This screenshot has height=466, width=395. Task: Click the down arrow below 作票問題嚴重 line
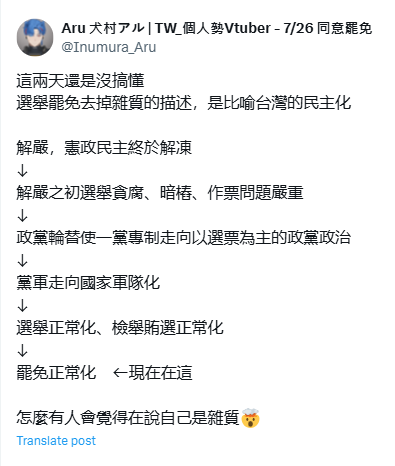point(22,216)
